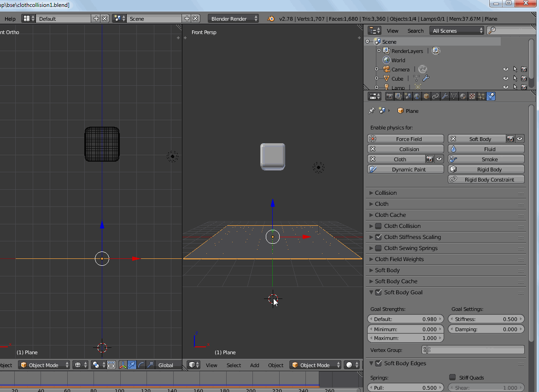This screenshot has width=539, height=392.
Task: Adjust the goal Stiffness slider
Action: click(486, 319)
